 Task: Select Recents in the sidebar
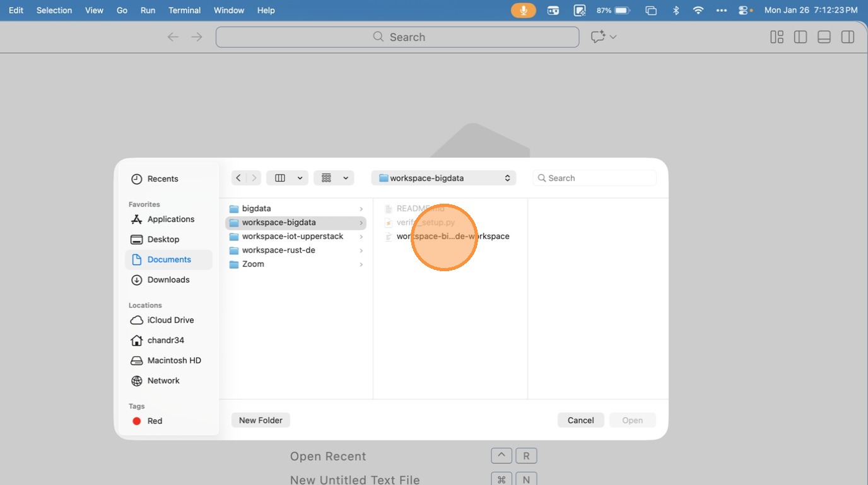(x=169, y=179)
